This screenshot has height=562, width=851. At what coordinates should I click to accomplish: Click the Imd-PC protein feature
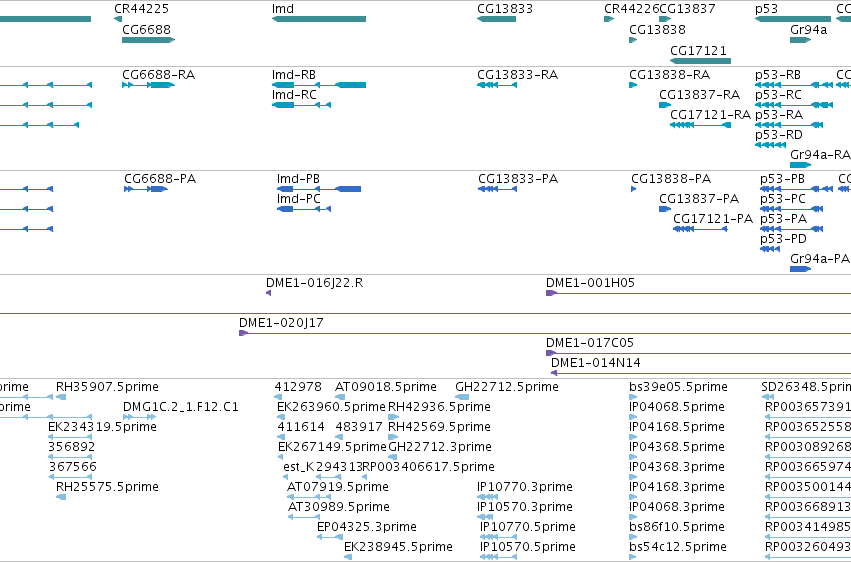coord(303,209)
